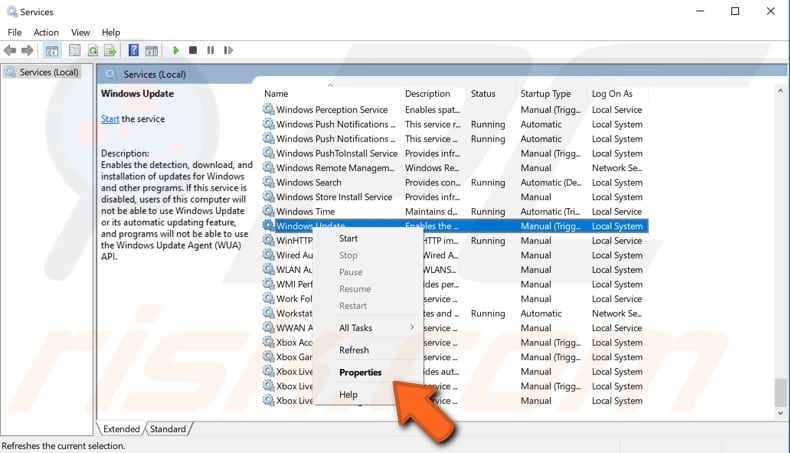Sort by the Status column header
Image resolution: width=790 pixels, height=453 pixels.
coord(483,94)
